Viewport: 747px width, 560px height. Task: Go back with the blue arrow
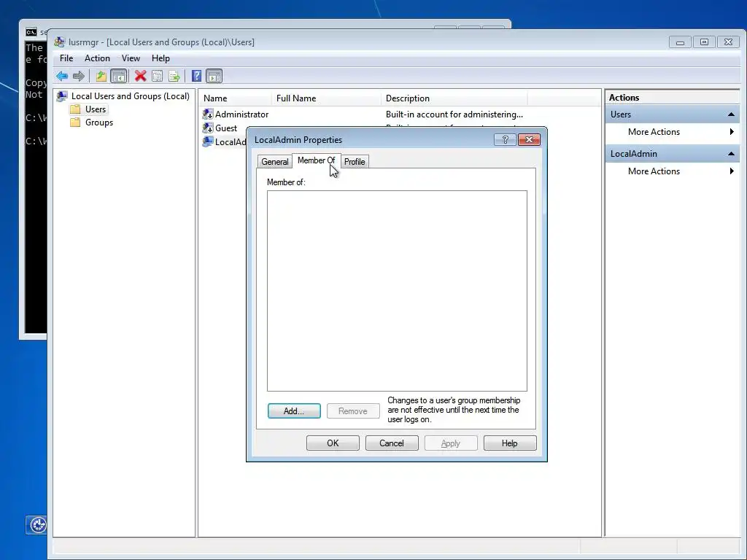(62, 76)
